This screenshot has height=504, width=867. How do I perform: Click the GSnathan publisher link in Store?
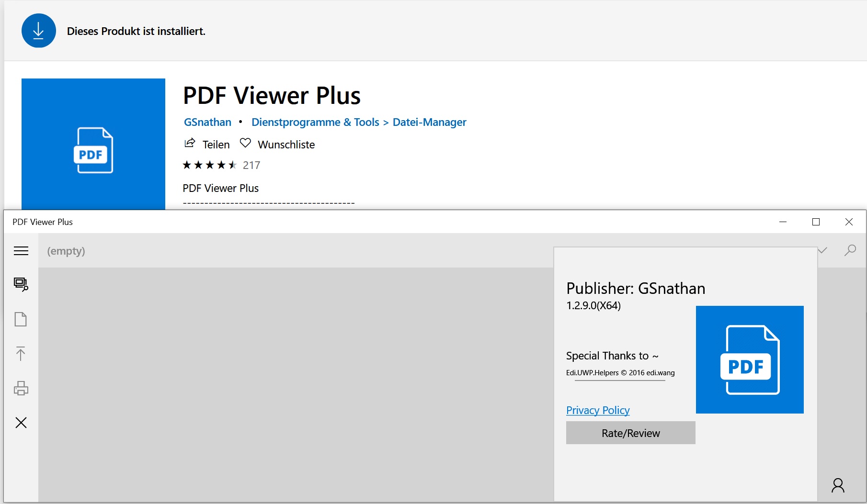pyautogui.click(x=207, y=122)
